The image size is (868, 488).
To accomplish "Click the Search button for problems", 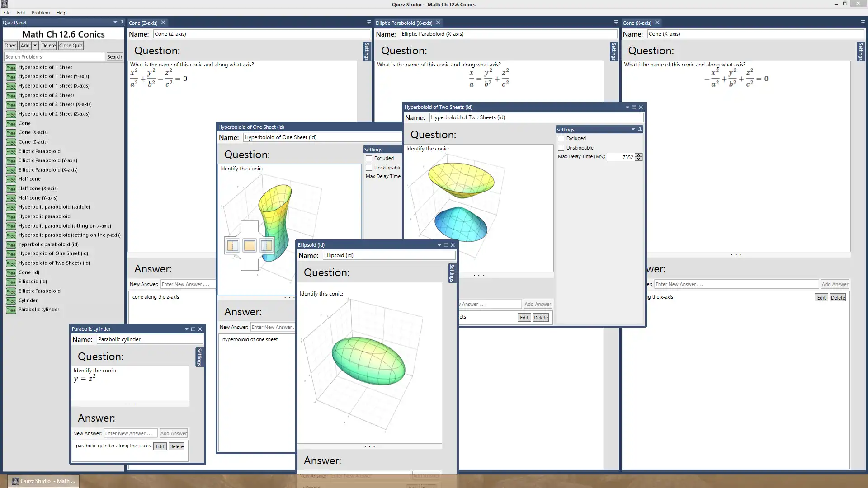I will coord(114,56).
